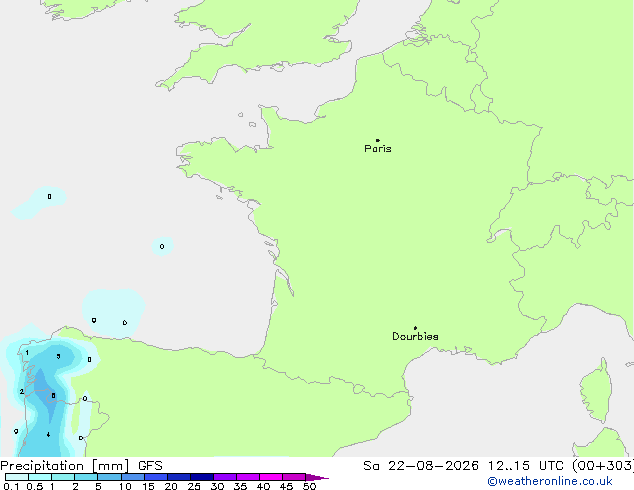Open the weatheronline.co.uk copyright link
The height and width of the screenshot is (490, 634).
550,481
